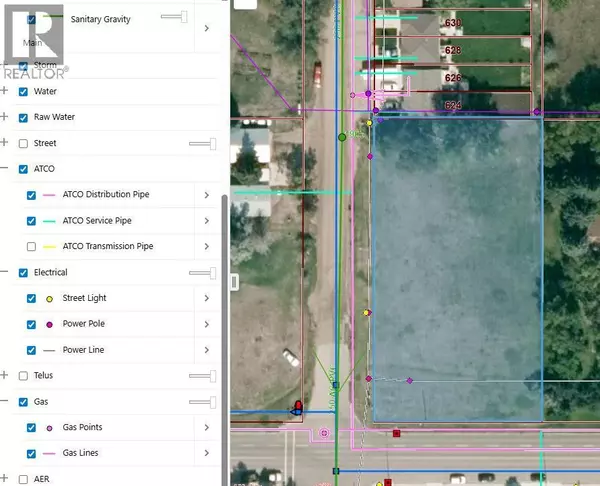Uncheck the Power Pole layer
The height and width of the screenshot is (486, 600).
(x=32, y=324)
